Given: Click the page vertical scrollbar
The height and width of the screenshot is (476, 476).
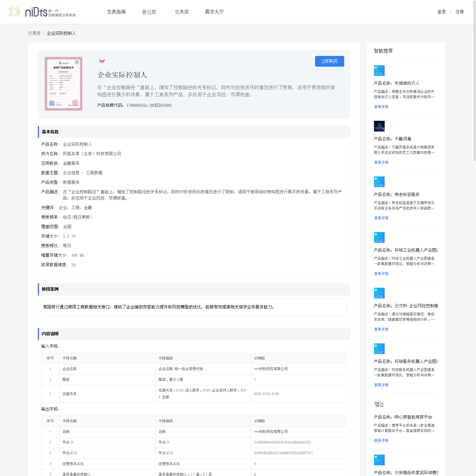Looking at the screenshot, I should coord(474,80).
